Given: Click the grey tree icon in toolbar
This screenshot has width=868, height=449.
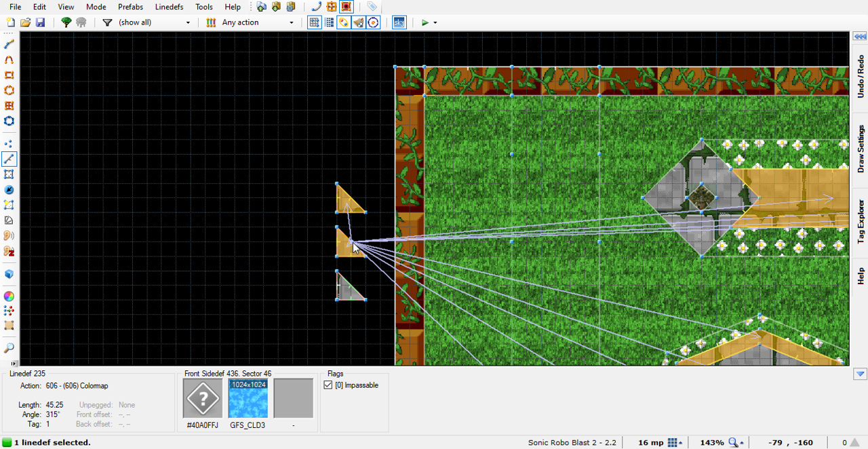Looking at the screenshot, I should (81, 22).
